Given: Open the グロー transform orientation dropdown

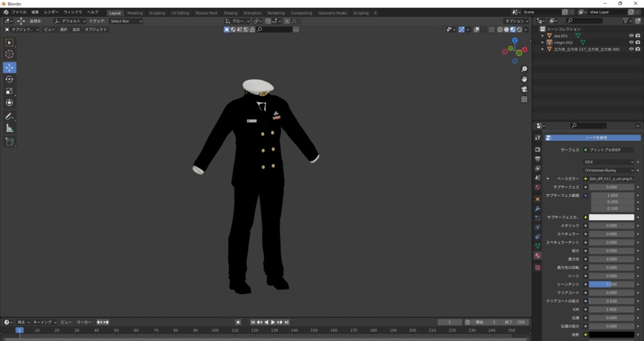Looking at the screenshot, I should coord(237,21).
